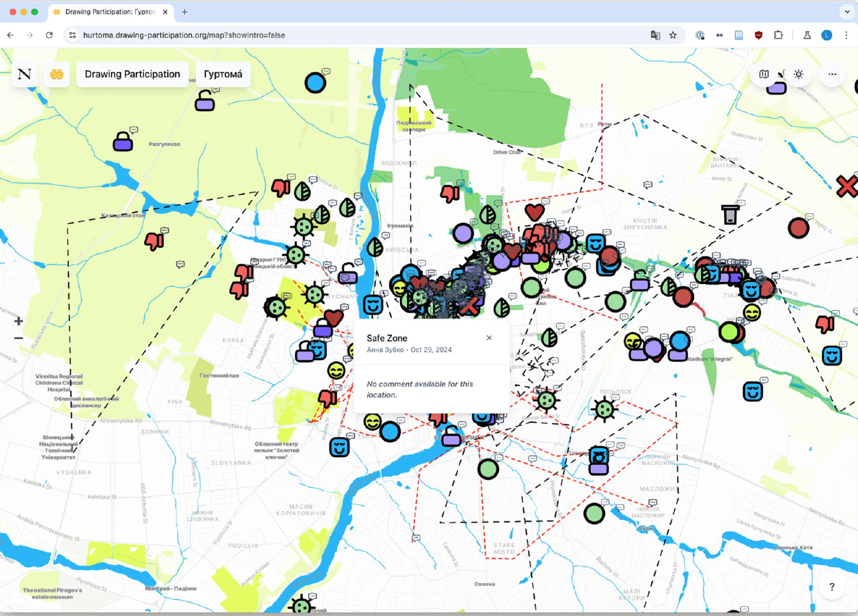The height and width of the screenshot is (616, 858).
Task: Click the closed purple lock marker near Разгуляєво
Action: (x=123, y=142)
